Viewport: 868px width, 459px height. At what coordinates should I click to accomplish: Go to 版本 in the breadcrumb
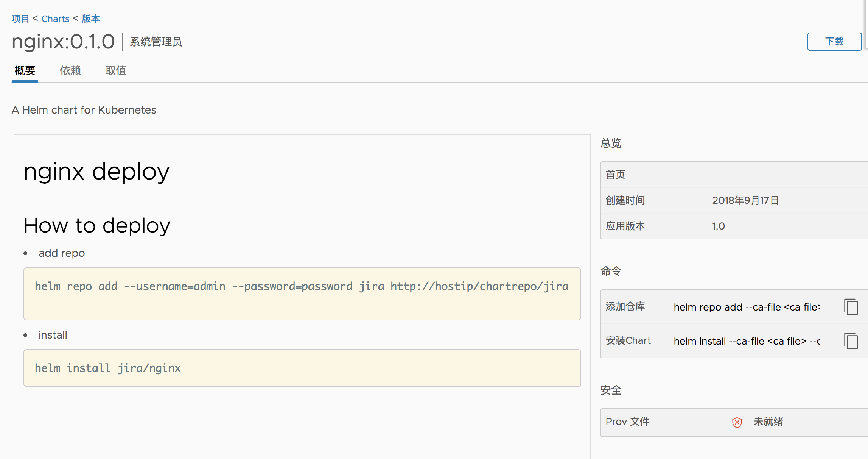coord(91,19)
